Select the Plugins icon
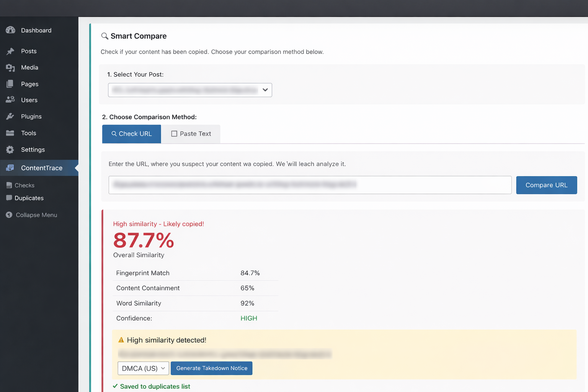Image resolution: width=588 pixels, height=392 pixels. point(10,116)
